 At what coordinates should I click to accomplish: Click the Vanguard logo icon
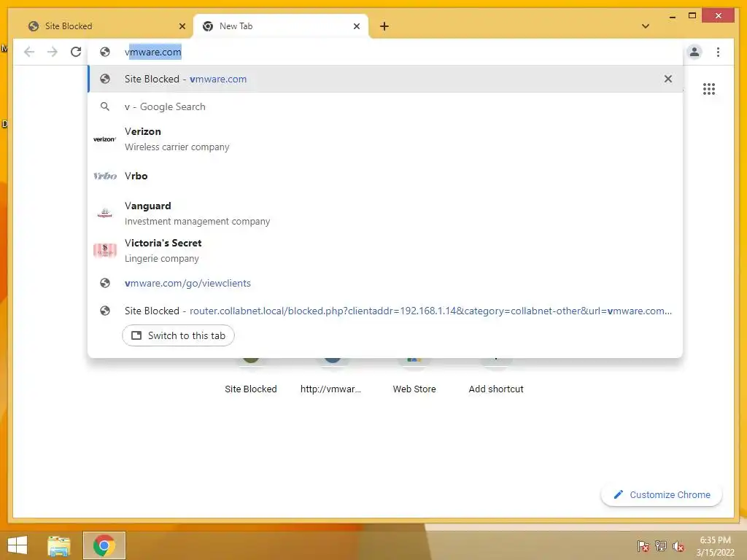105,213
